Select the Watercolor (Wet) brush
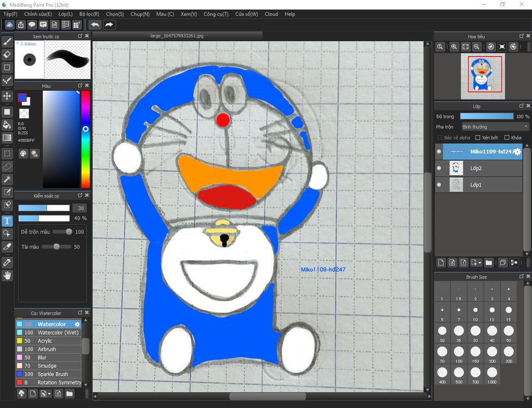The width and height of the screenshot is (532, 408). 48,332
